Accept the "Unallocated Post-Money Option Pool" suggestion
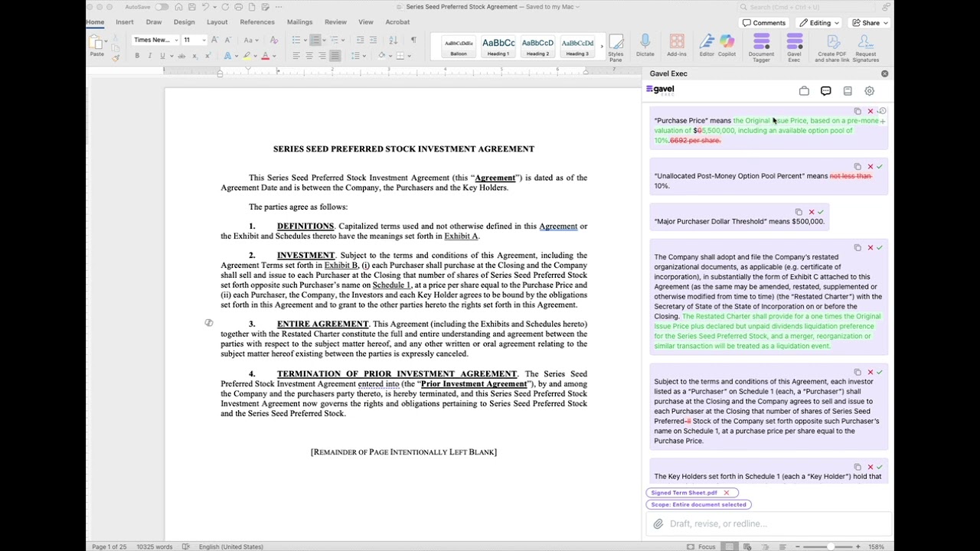 click(x=880, y=167)
